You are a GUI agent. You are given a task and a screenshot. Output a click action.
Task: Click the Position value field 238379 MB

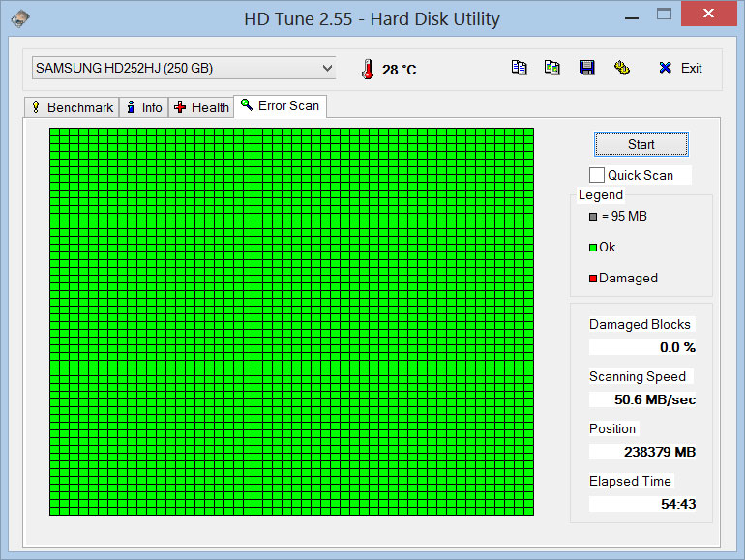(x=642, y=452)
